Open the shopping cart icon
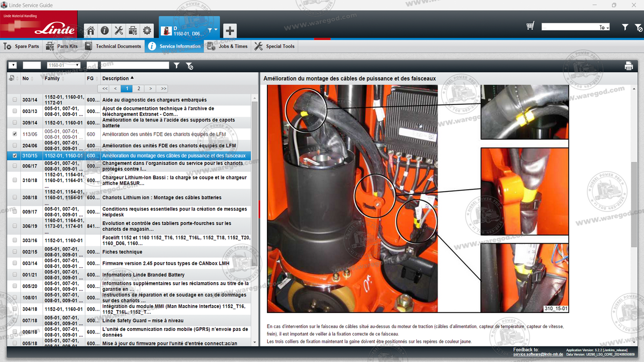This screenshot has width=644, height=362. click(x=530, y=26)
